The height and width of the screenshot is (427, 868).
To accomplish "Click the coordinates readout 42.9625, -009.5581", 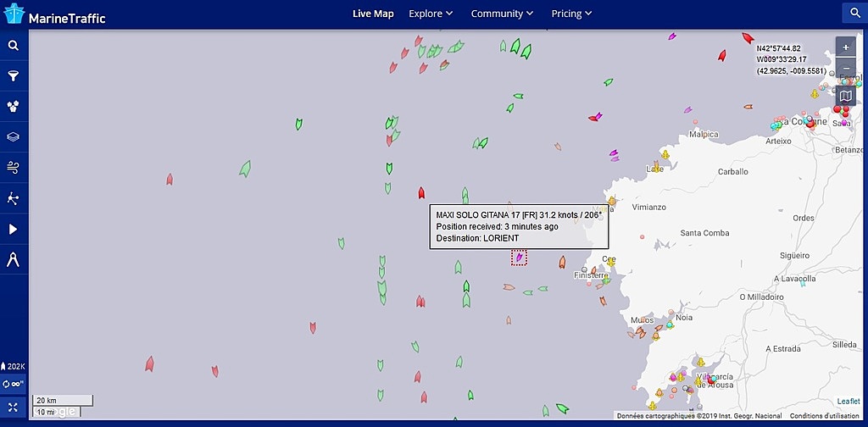I will tap(792, 71).
